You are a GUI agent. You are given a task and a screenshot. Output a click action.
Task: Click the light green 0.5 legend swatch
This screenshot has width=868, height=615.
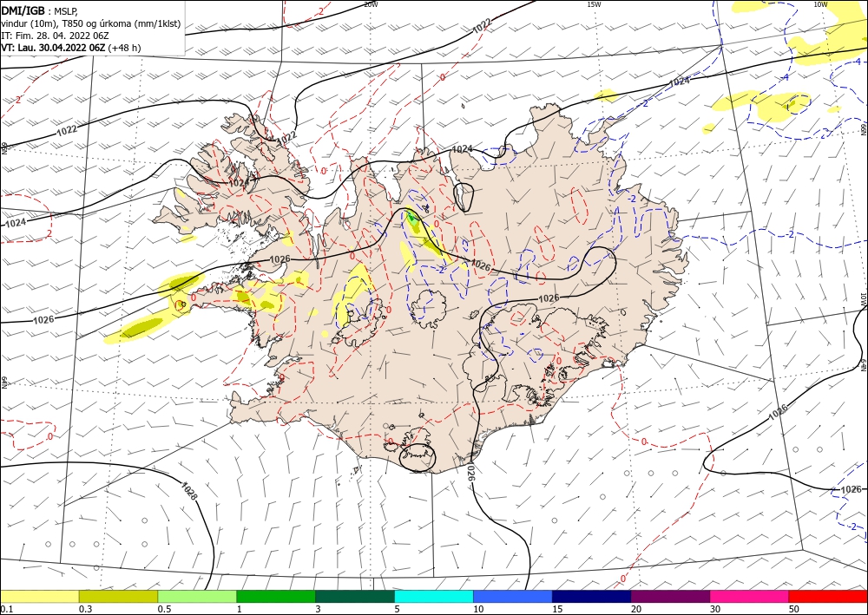point(197,596)
